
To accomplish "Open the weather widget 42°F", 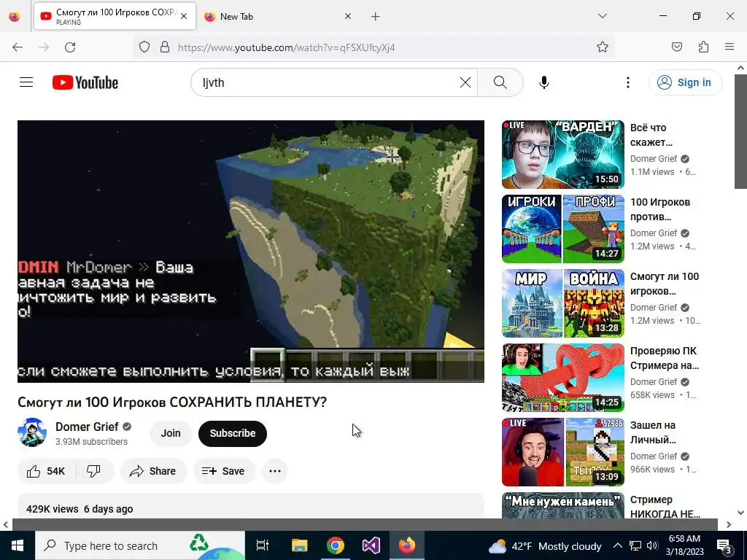I will pos(544,546).
